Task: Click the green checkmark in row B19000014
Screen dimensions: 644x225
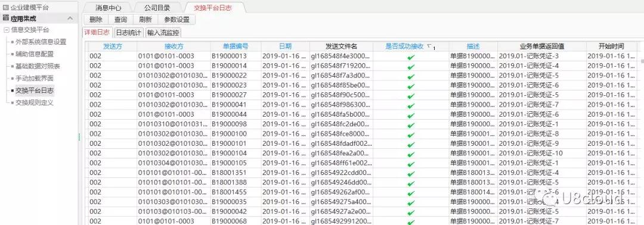Action: click(411, 67)
